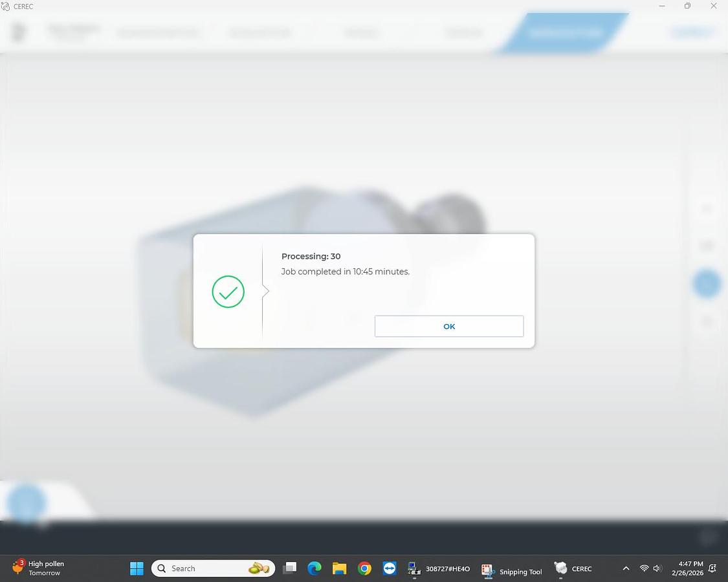728x582 pixels.
Task: Launch Microsoft Edge from the taskbar
Action: pyautogui.click(x=314, y=568)
